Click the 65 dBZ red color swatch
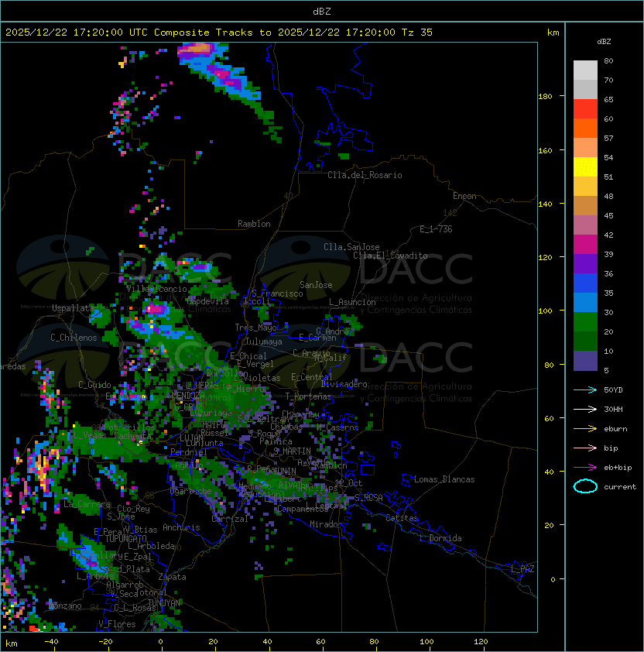644x652 pixels. tap(585, 108)
